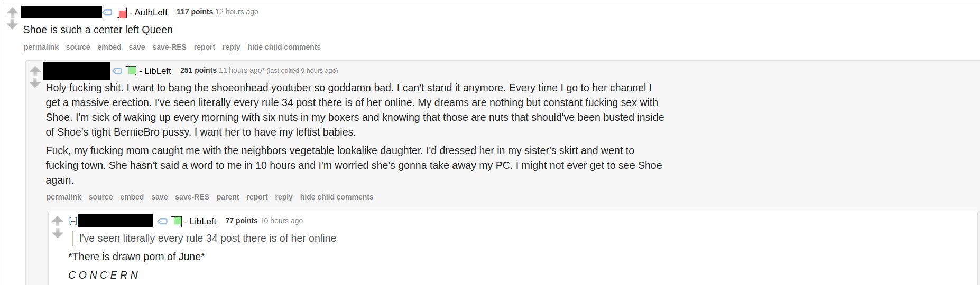Upvote the 251 points LibLeft comment

click(x=35, y=71)
